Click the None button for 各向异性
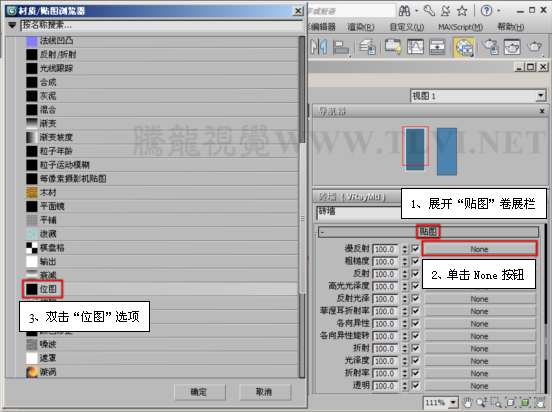The height and width of the screenshot is (412, 552). [x=479, y=324]
